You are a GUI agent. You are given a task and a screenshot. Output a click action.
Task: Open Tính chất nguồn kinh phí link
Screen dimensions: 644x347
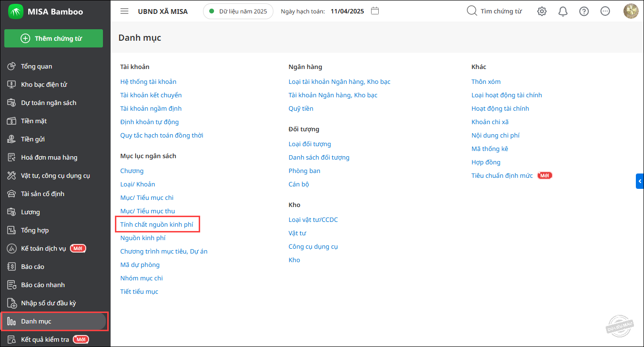coord(158,224)
